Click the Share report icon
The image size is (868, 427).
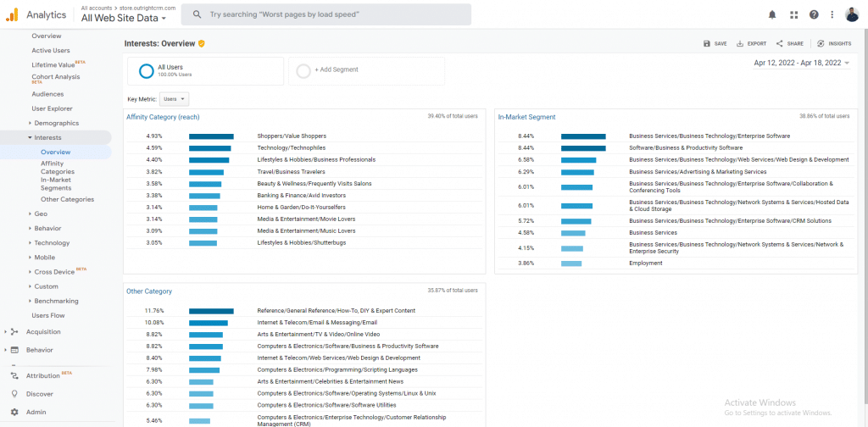pos(780,43)
